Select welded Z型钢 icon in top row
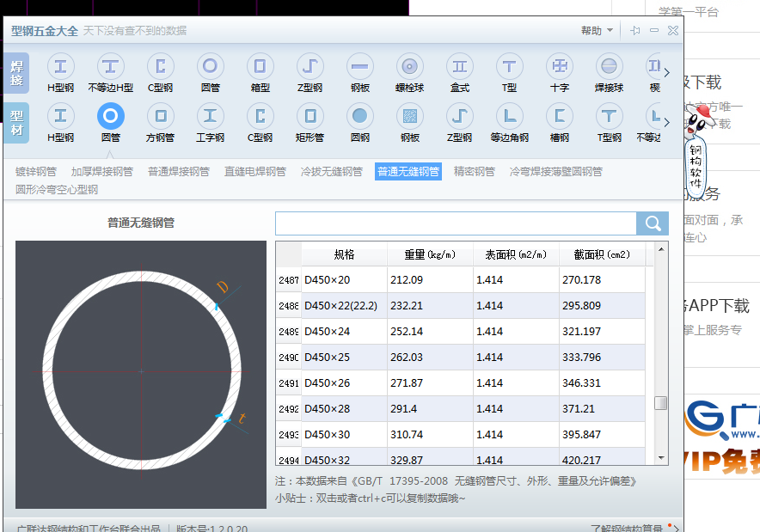Screen dimensions: 760x532 pos(310,66)
